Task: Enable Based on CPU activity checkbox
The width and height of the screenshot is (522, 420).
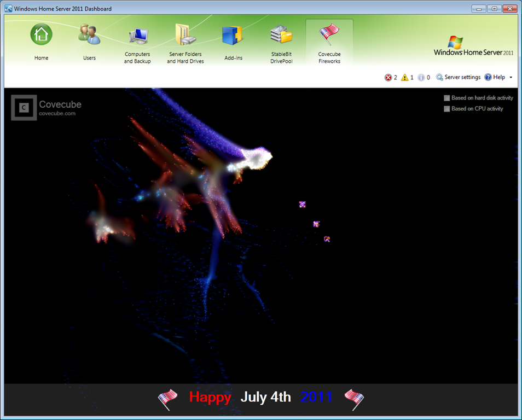Action: coord(447,109)
